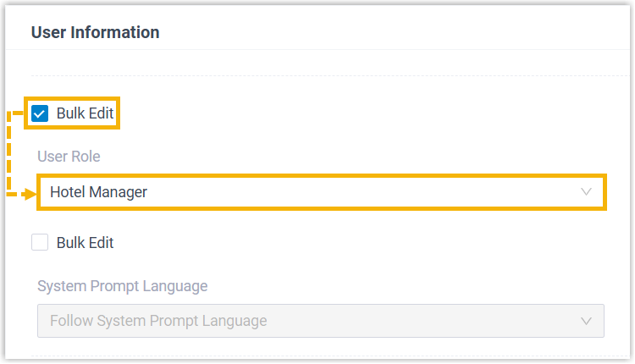Open the User Role dropdown
The image size is (635, 364).
[x=320, y=192]
